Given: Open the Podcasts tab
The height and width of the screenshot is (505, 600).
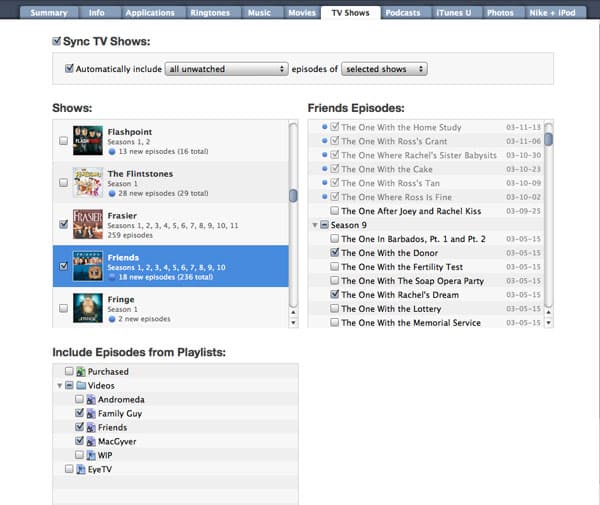Looking at the screenshot, I should point(403,13).
